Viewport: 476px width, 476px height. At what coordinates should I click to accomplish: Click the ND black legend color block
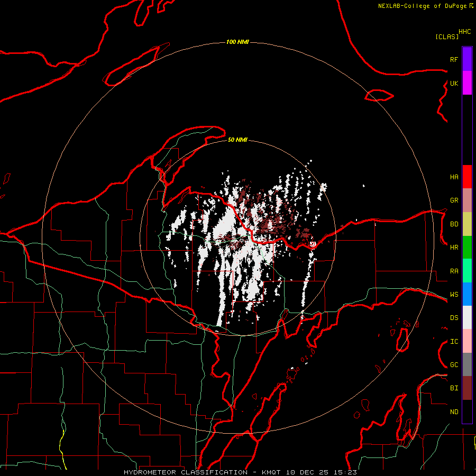coord(467,411)
